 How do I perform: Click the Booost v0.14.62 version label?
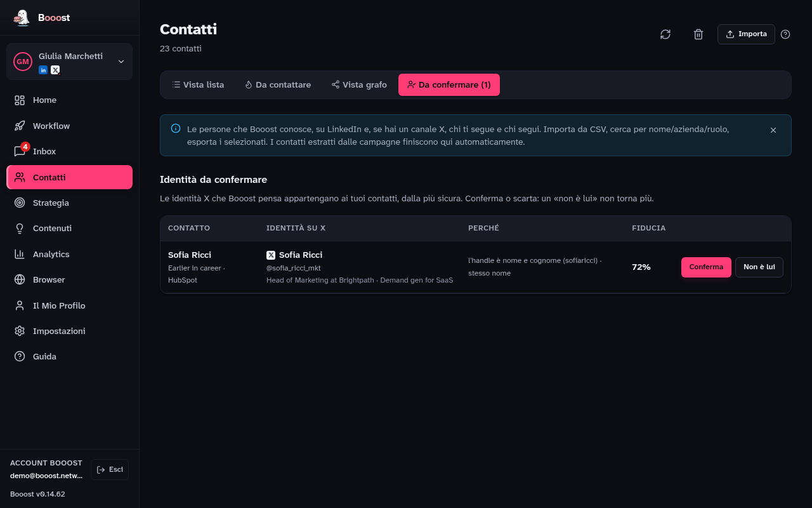pyautogui.click(x=37, y=494)
